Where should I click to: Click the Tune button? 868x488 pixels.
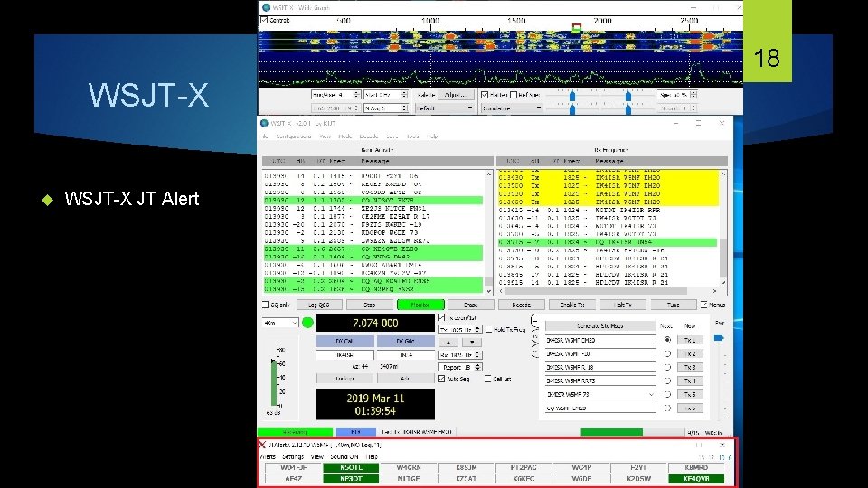[673, 305]
